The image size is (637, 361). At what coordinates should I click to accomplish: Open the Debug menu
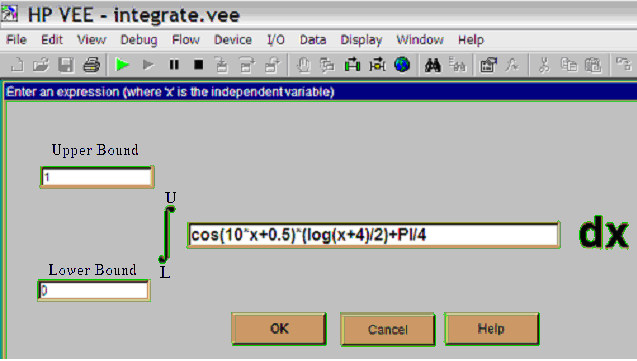139,40
